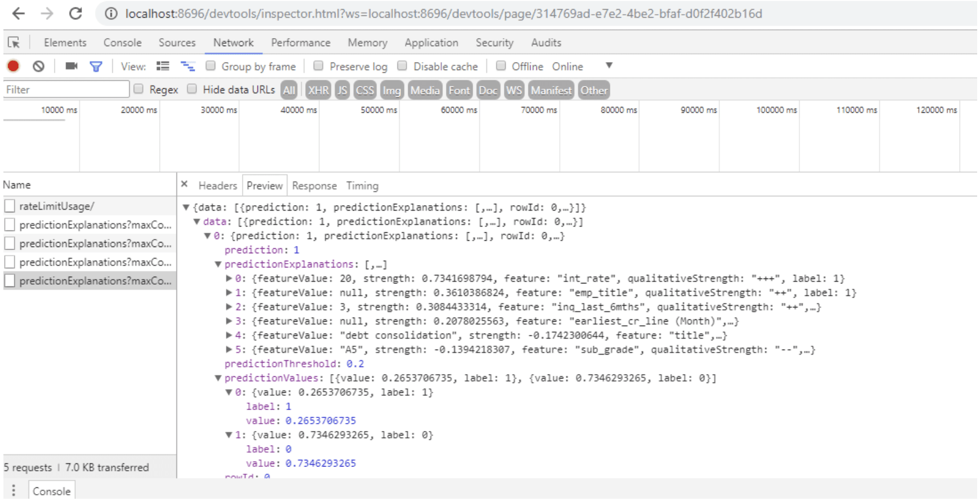Check the Disable cache option
Screen dimensions: 980x501
click(x=402, y=65)
